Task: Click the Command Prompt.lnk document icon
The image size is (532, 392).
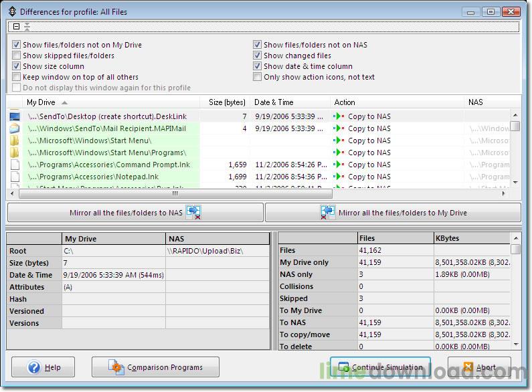Action: click(15, 165)
